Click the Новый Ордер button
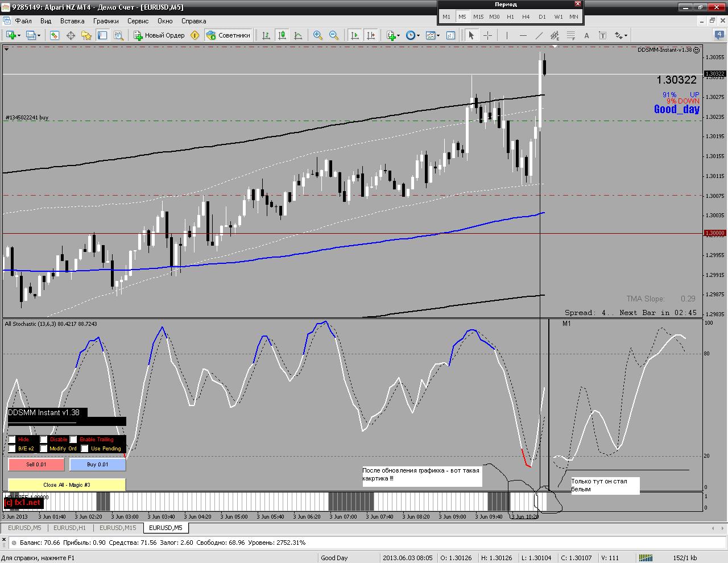Image resolution: width=728 pixels, height=563 pixels. (159, 35)
